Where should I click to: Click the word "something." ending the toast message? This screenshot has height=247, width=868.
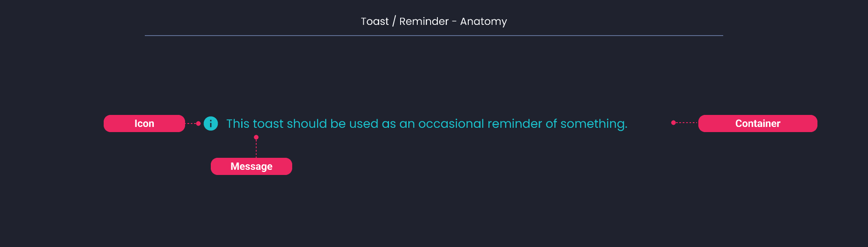pos(594,124)
